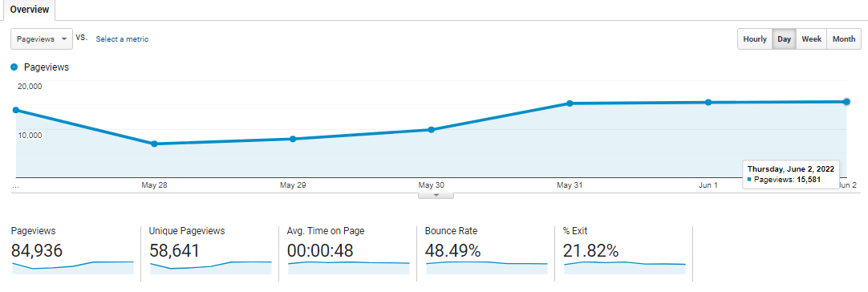Viewport: 868px width, 292px height.
Task: Click the % Exit sparkline
Action: [624, 268]
